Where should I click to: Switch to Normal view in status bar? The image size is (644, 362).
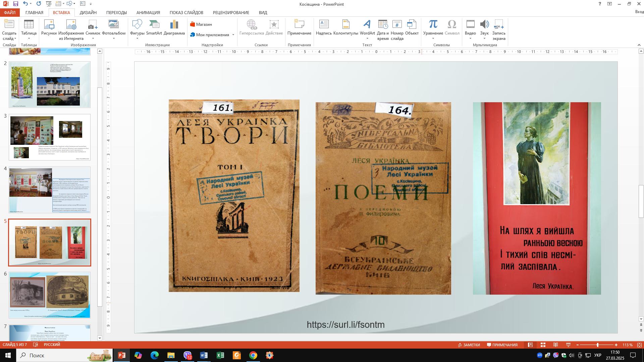tap(530, 345)
